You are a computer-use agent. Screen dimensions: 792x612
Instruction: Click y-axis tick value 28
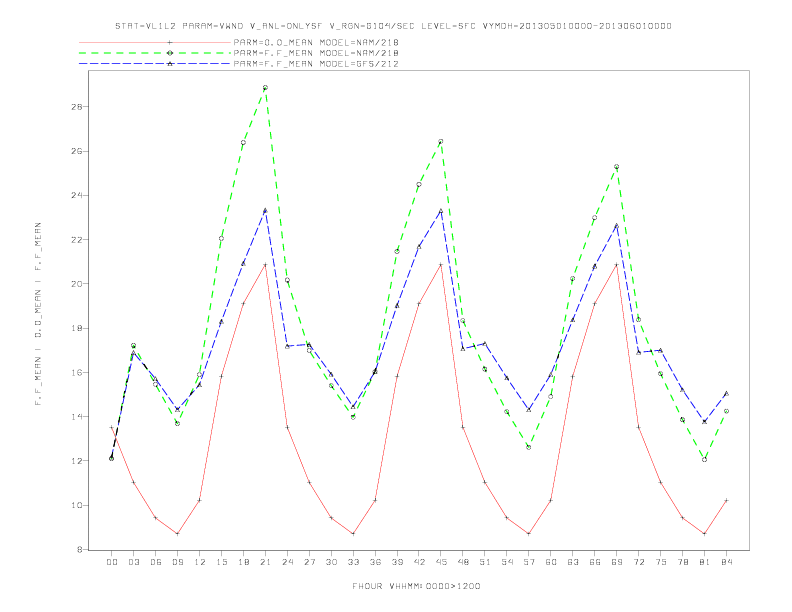pyautogui.click(x=76, y=107)
